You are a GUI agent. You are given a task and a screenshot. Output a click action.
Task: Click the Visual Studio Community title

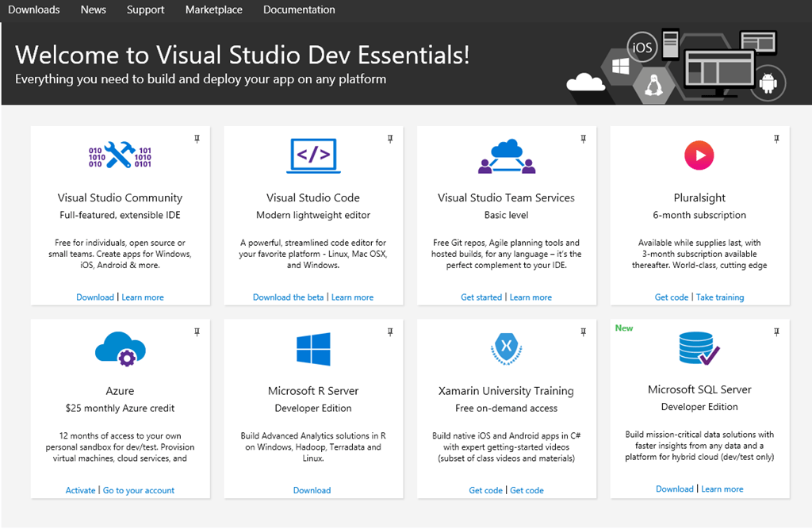pyautogui.click(x=121, y=198)
